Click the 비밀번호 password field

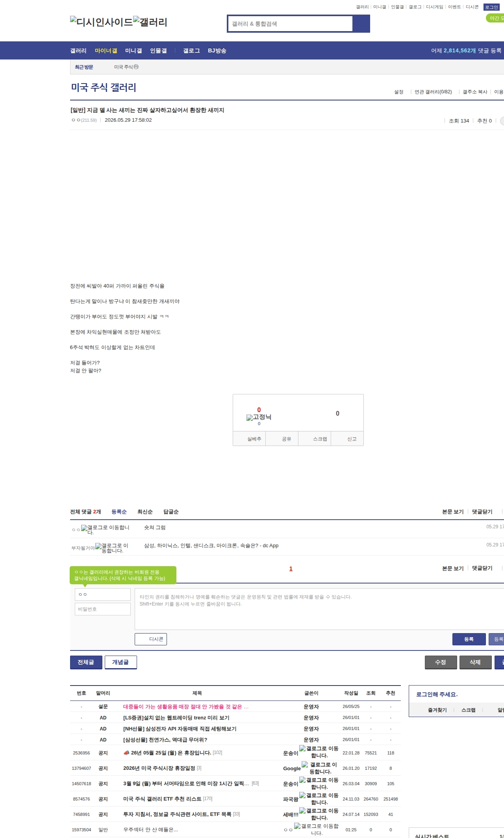[x=103, y=609]
